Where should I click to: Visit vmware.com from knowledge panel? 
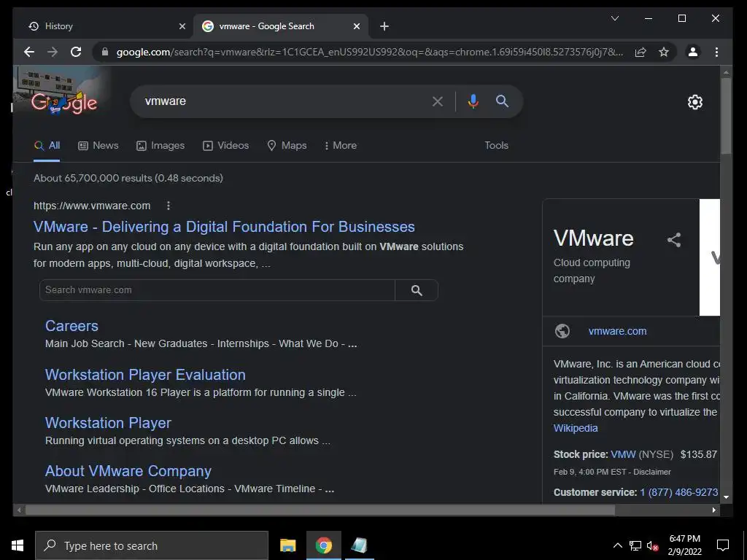point(617,331)
